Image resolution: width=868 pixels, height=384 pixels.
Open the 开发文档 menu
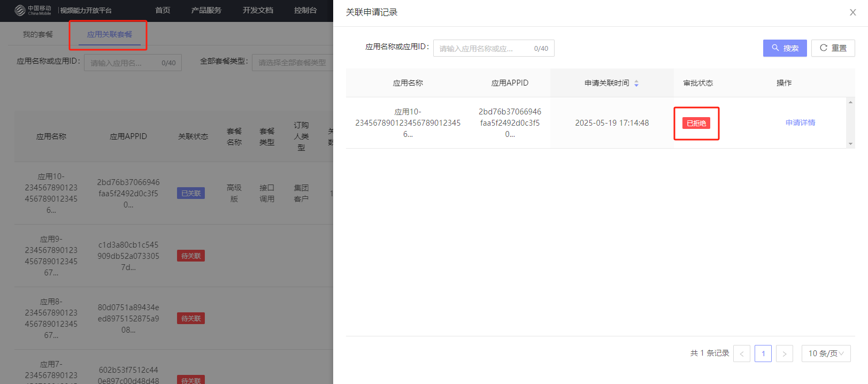tap(258, 10)
